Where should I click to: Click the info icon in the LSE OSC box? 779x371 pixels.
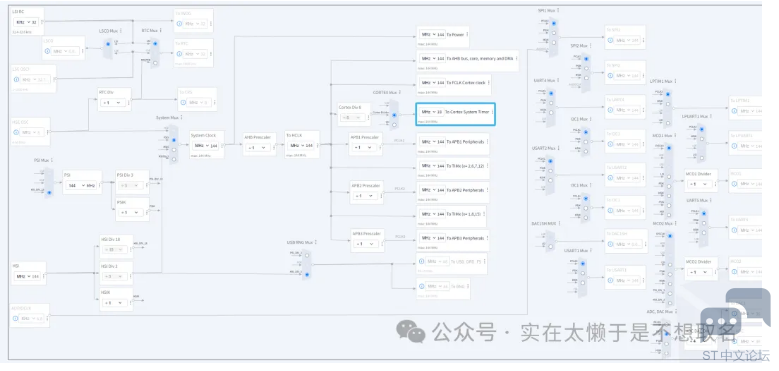[x=16, y=79]
